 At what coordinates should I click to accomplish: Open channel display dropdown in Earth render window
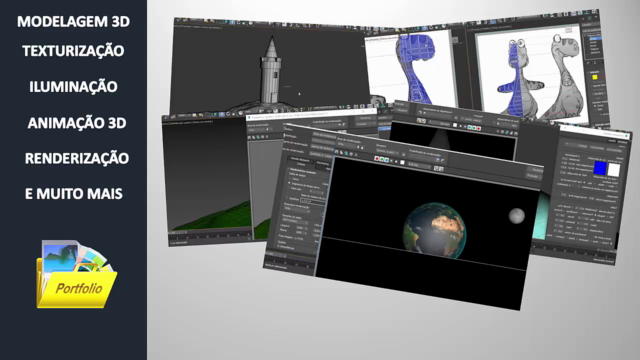coord(419,165)
